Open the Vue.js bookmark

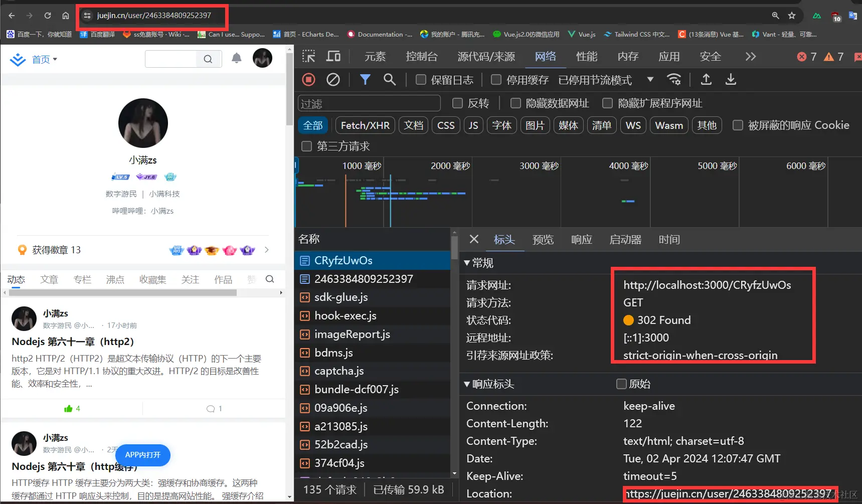click(x=582, y=34)
